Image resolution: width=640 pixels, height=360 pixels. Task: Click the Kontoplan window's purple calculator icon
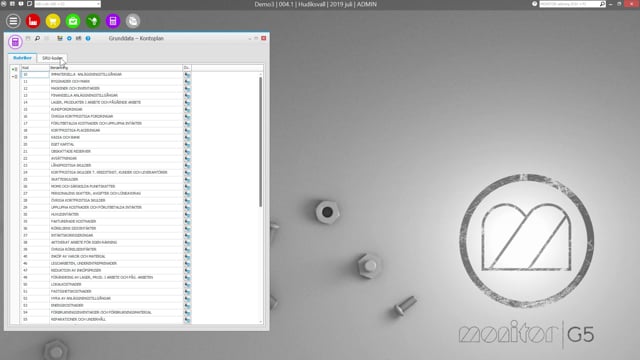15,42
